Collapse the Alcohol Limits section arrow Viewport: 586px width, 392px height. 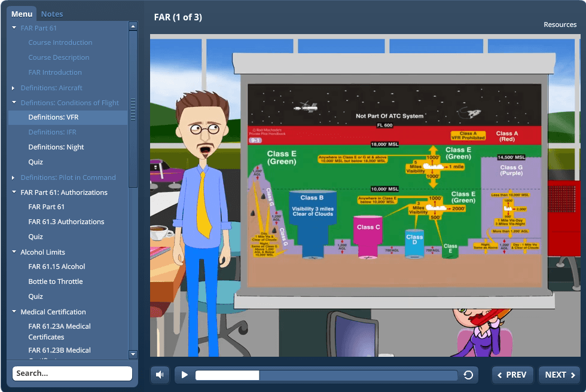point(14,252)
